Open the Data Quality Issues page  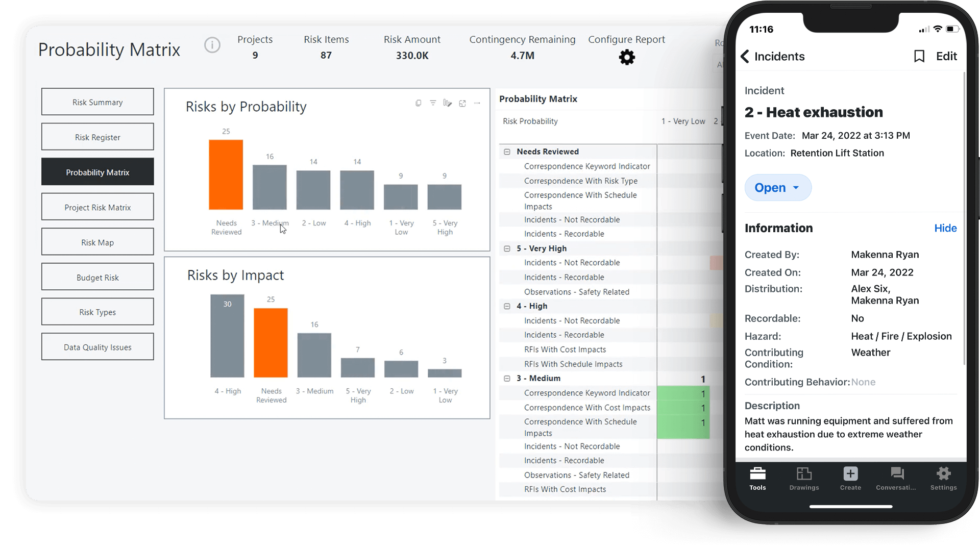pyautogui.click(x=97, y=347)
